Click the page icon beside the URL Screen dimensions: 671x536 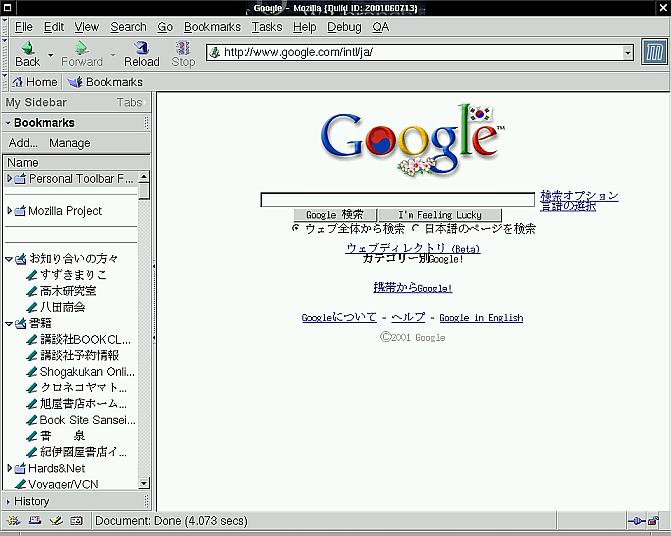pyautogui.click(x=215, y=53)
